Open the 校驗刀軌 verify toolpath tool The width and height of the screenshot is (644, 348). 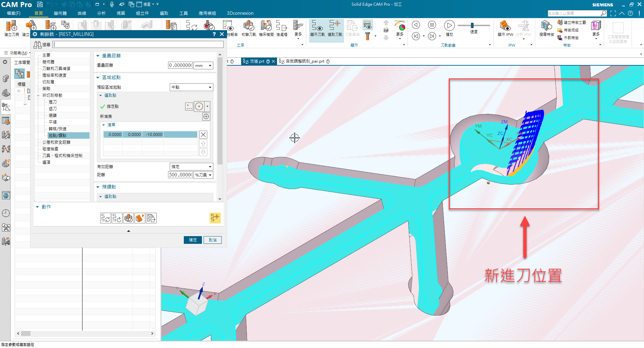(x=249, y=28)
